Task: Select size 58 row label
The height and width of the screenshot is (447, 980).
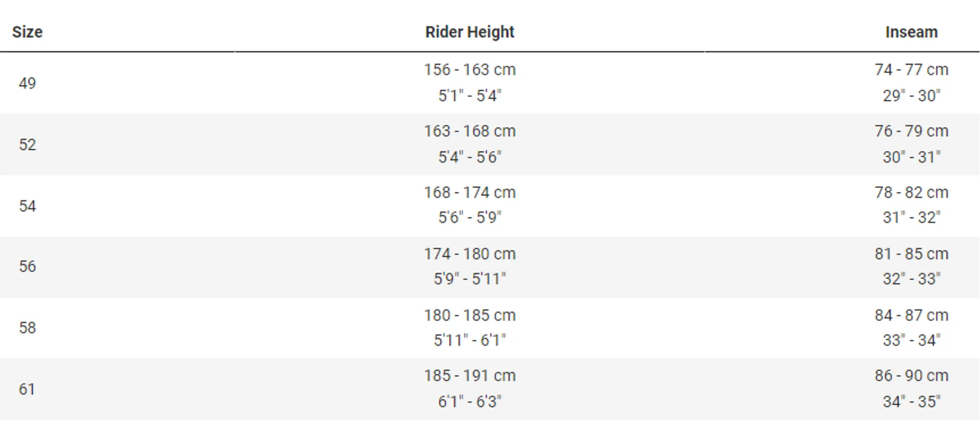Action: [28, 328]
